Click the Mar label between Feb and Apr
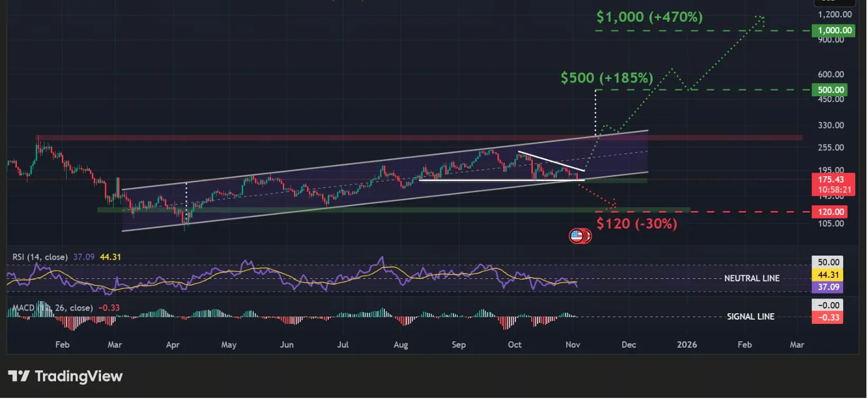 [x=115, y=345]
